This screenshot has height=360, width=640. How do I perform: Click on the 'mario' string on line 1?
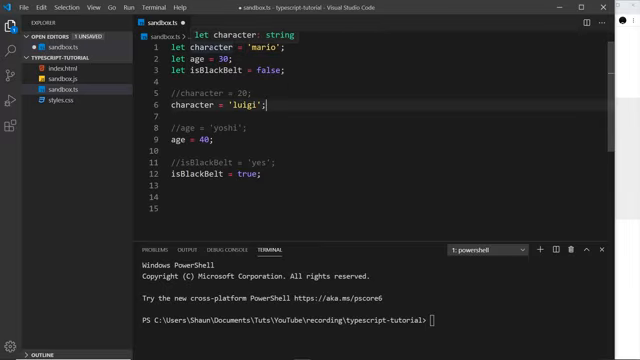263,47
